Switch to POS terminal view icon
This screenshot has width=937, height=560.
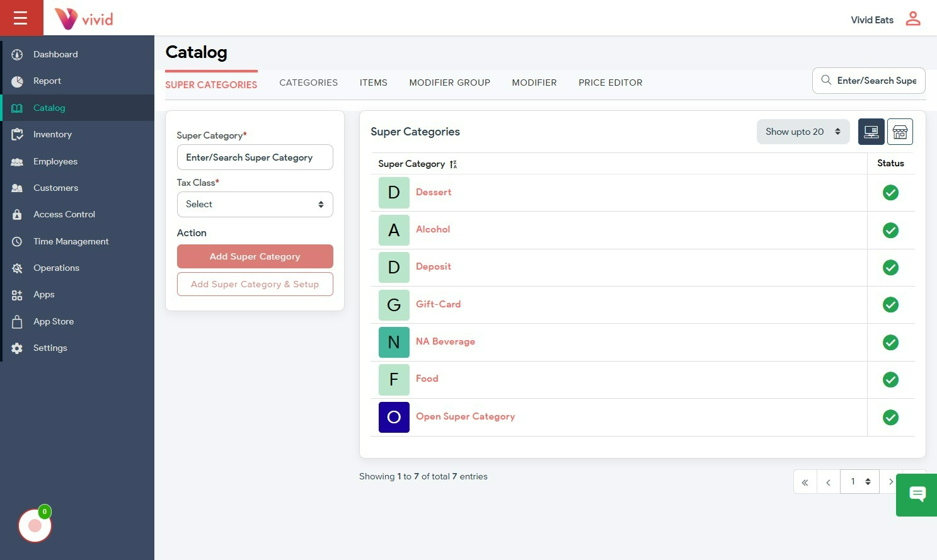coord(871,132)
